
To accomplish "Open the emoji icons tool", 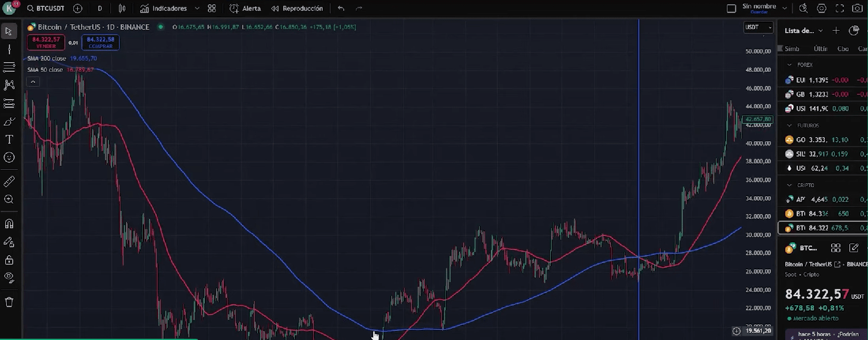I will [x=9, y=158].
